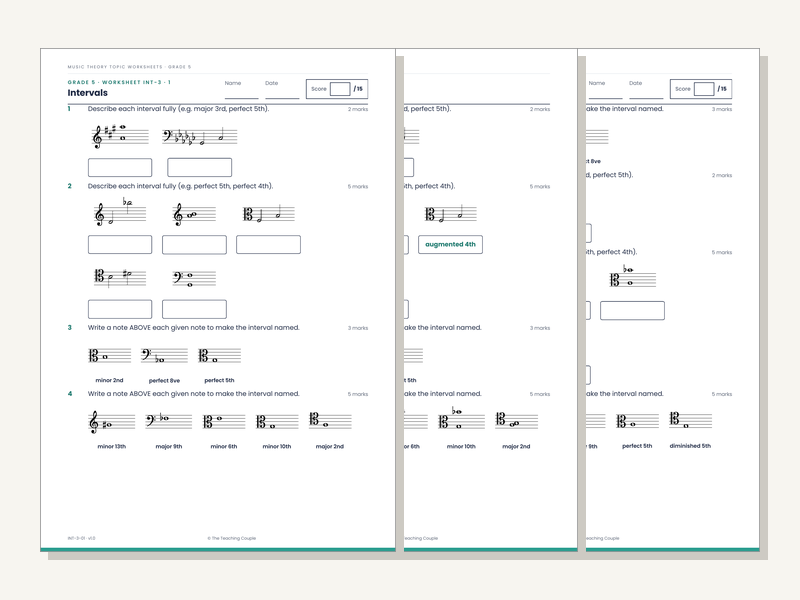Select the "GRADE 5 · WORKSHEET INT-3 · 1" heading
800x600 pixels.
(x=119, y=82)
